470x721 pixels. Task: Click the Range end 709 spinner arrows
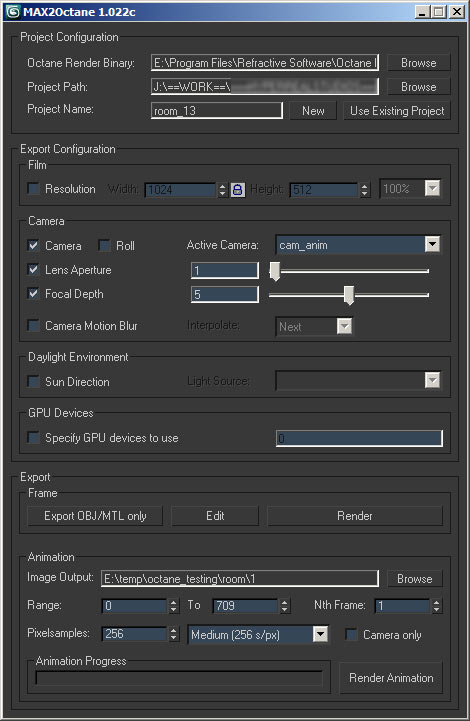285,606
